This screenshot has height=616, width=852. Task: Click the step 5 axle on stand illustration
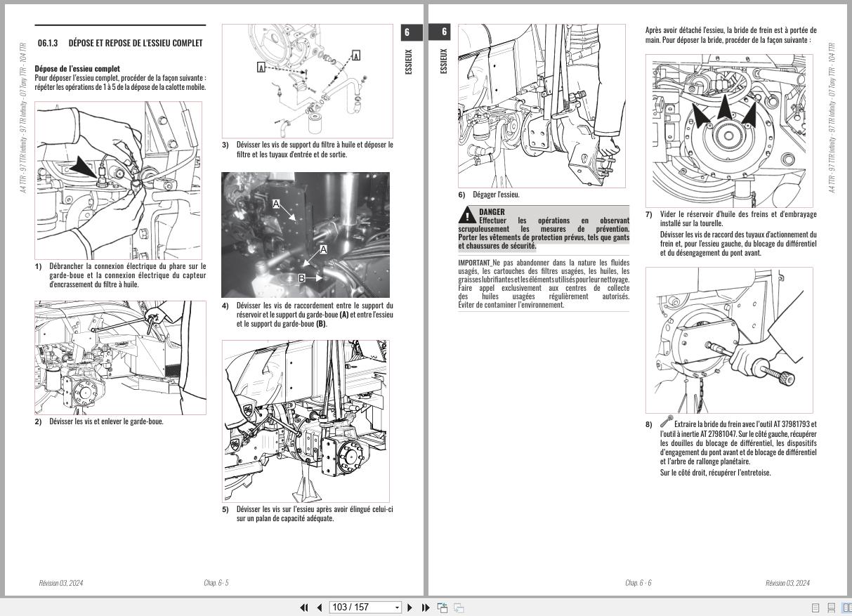[x=306, y=421]
